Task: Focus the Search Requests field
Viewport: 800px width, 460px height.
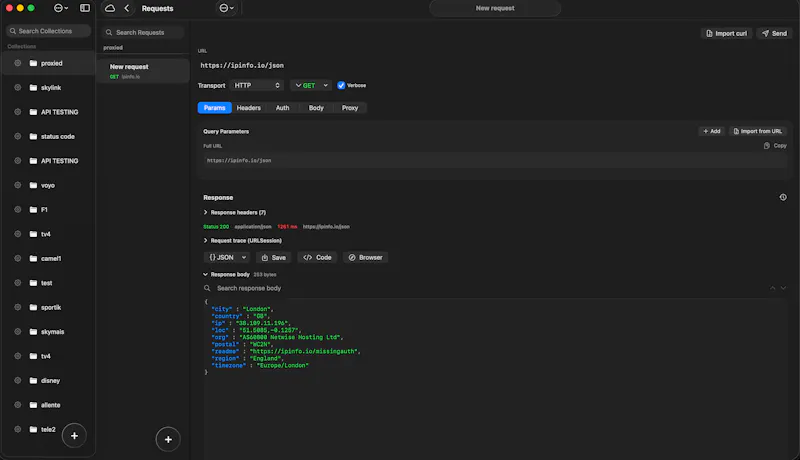Action: pos(142,33)
